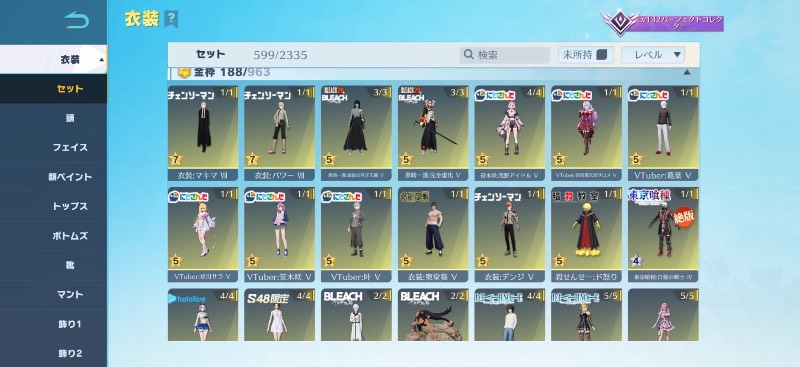This screenshot has height=367, width=800.
Task: Open the 顔ペイント category
Action: (54, 177)
